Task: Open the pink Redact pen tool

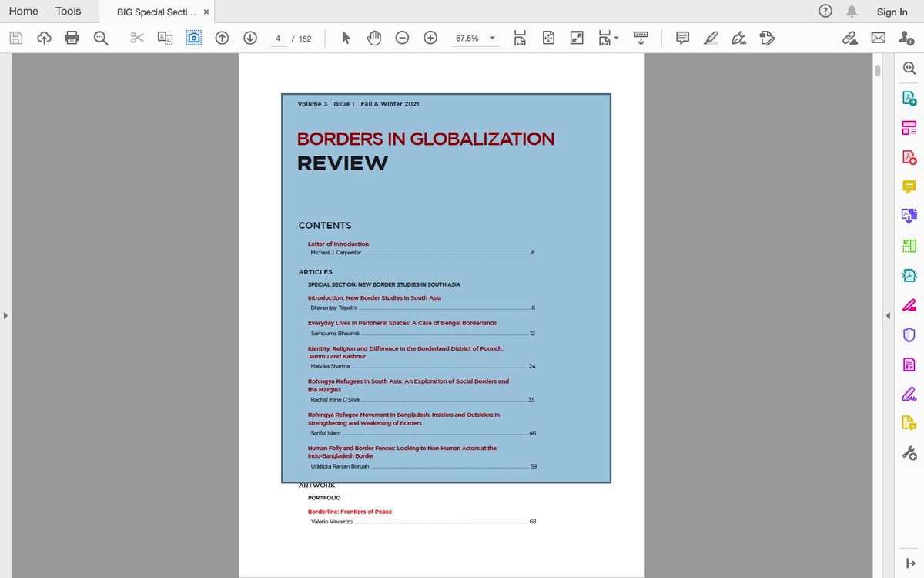Action: [x=909, y=305]
